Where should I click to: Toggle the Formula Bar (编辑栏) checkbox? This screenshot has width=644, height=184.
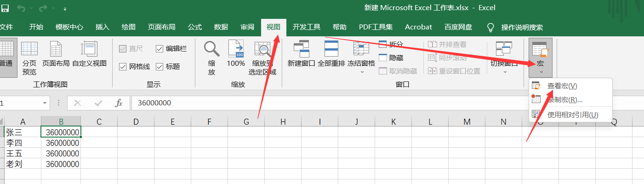click(160, 49)
